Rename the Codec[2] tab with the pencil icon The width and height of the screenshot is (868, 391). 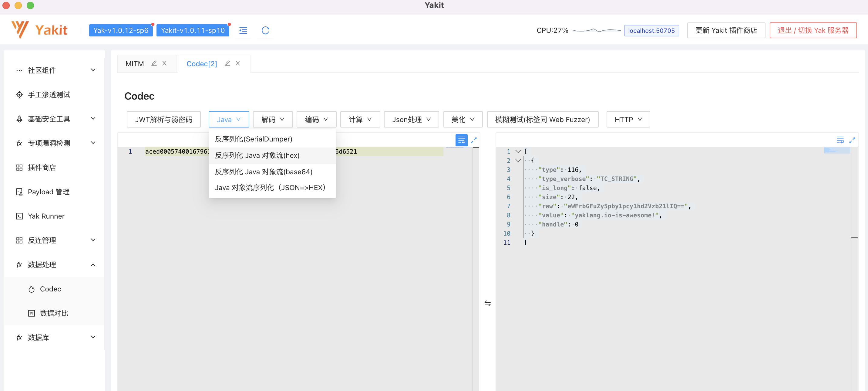[227, 63]
